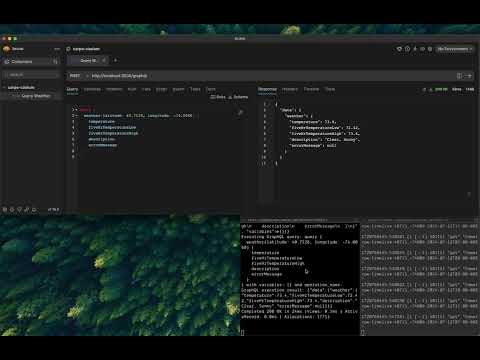Image resolution: width=480 pixels, height=360 pixels.
Task: Open the sidebar three-dots menu next to Bruno
Action: pyautogui.click(x=57, y=49)
